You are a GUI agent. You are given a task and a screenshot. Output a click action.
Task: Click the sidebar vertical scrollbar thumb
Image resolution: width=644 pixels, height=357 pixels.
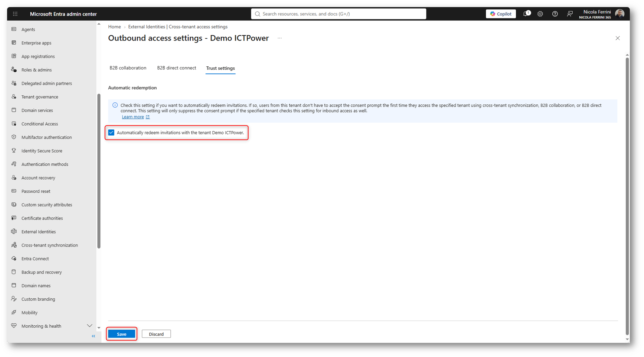pyautogui.click(x=99, y=171)
